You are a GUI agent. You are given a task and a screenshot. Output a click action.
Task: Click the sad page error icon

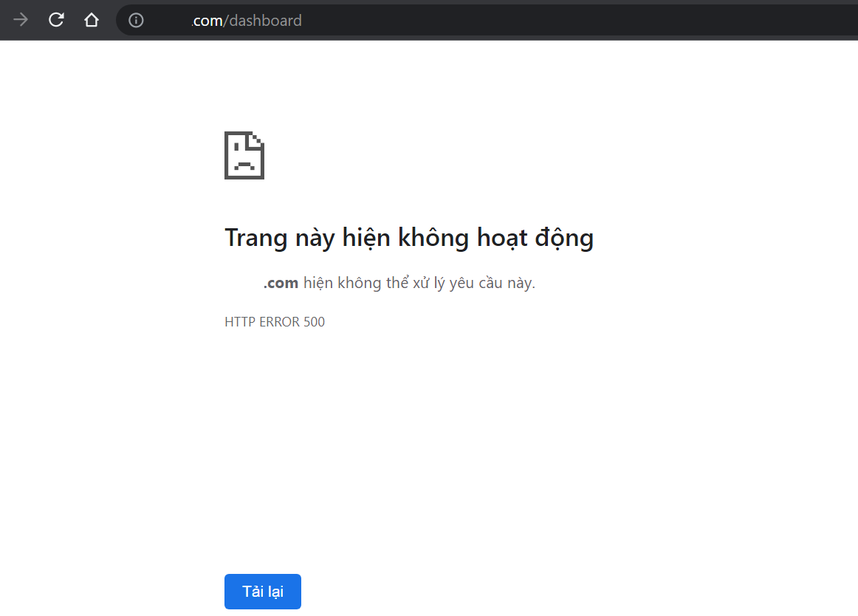pos(244,156)
